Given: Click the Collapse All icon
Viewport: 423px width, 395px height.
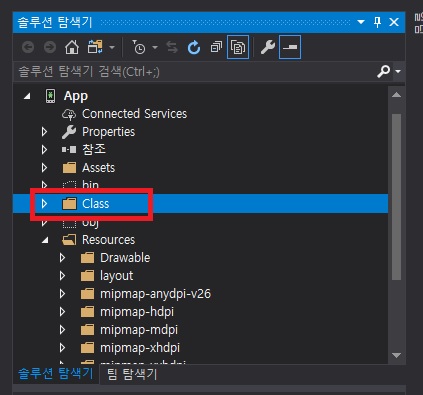Looking at the screenshot, I should pos(216,47).
